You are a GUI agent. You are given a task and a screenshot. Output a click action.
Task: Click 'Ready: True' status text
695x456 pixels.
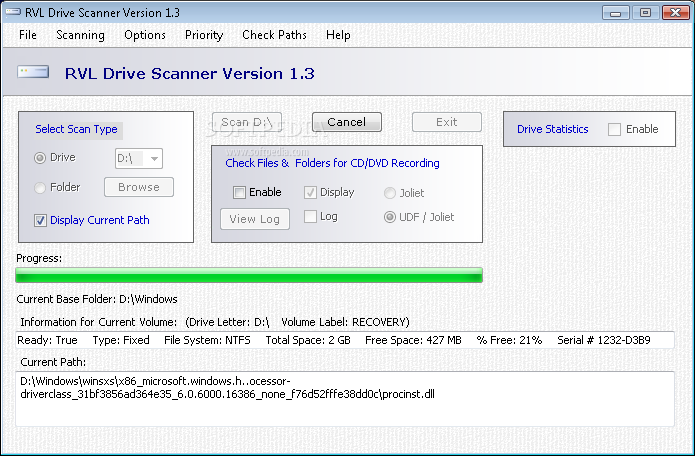click(x=47, y=340)
